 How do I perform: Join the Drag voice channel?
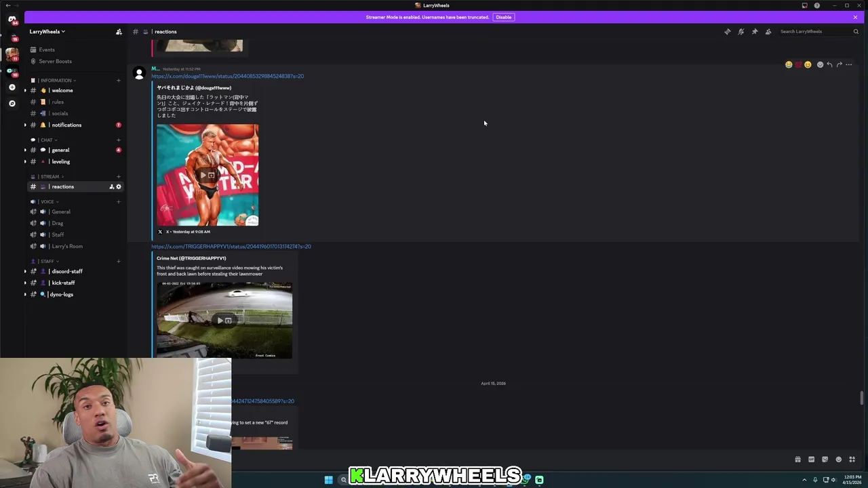(x=57, y=223)
